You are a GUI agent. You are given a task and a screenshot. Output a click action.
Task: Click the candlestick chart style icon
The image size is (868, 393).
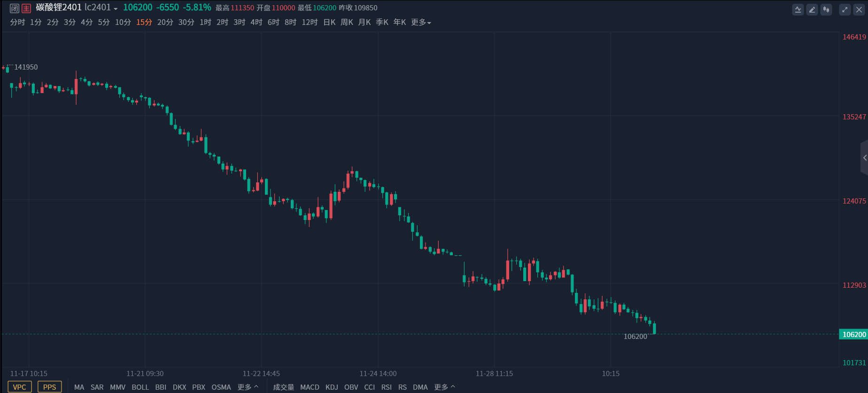pos(826,9)
